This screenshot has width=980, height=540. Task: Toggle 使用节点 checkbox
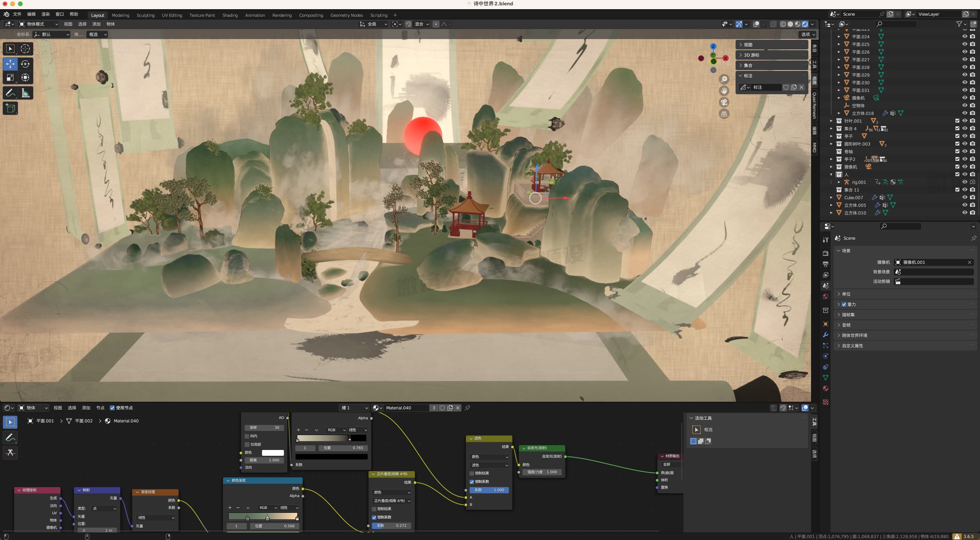point(112,408)
